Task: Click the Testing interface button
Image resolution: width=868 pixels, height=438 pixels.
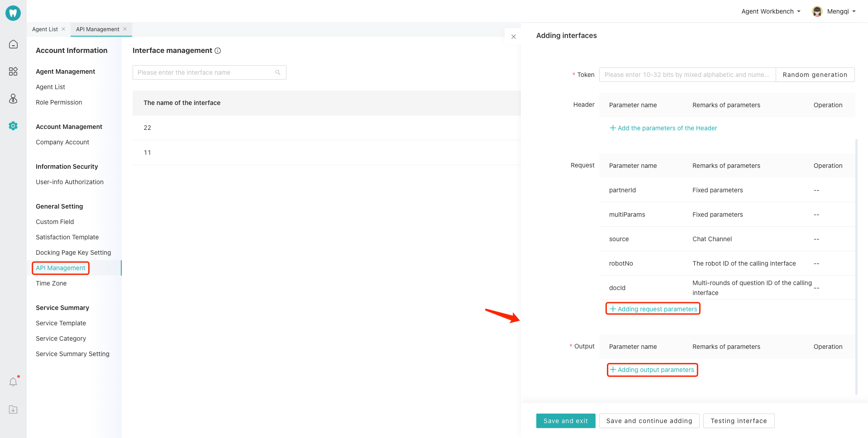Action: click(739, 421)
